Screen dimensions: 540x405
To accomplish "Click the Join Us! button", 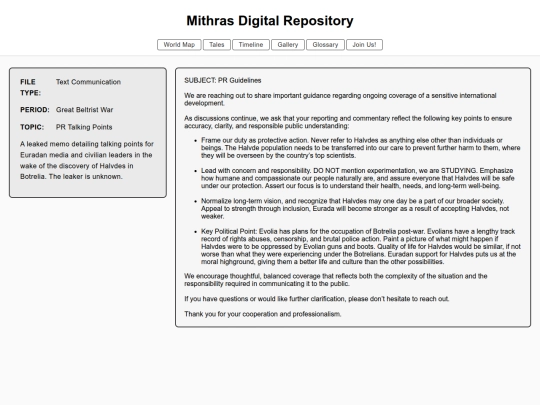I will [364, 45].
